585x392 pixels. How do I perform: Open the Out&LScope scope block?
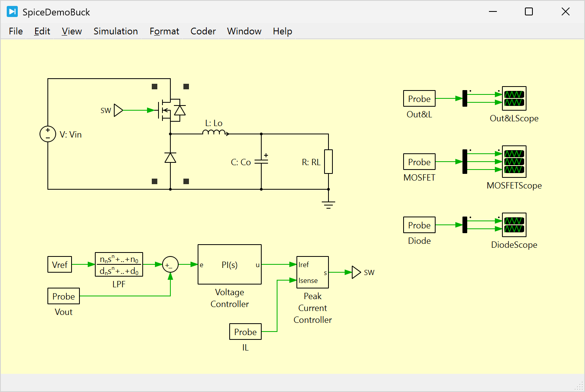tap(514, 98)
